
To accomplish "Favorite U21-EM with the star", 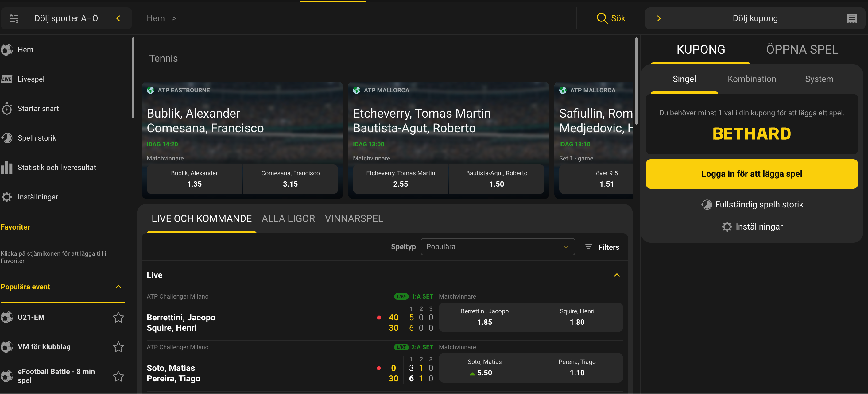I will click(118, 317).
